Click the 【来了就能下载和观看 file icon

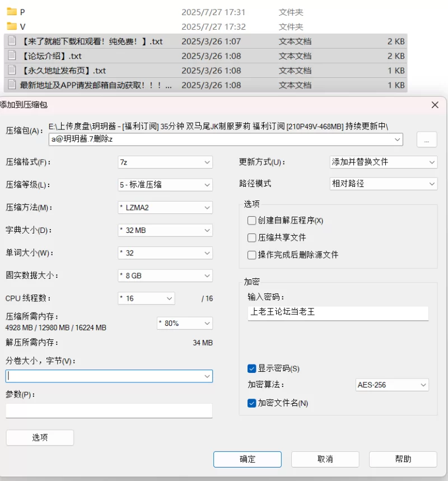tap(12, 41)
